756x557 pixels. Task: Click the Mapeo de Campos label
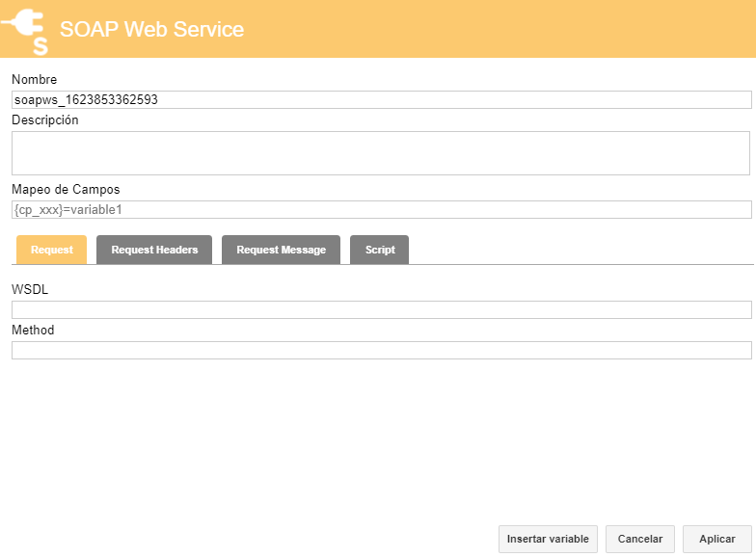click(66, 189)
